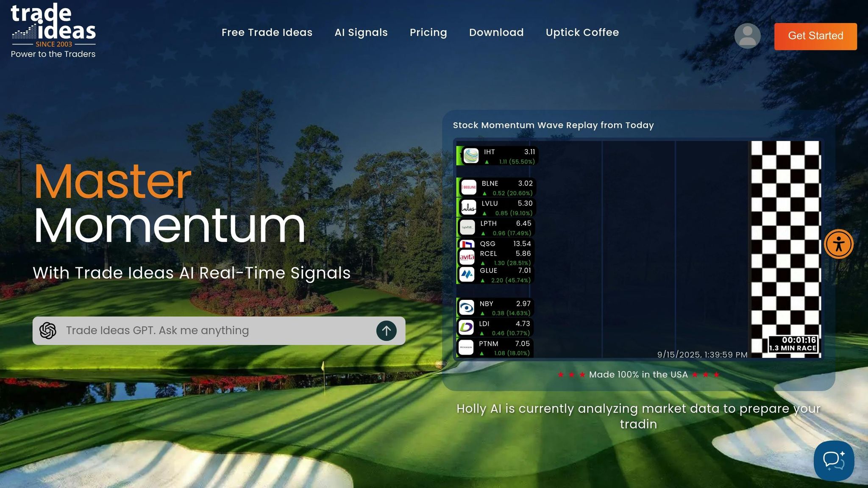Open the user profile avatar icon

coord(747,36)
